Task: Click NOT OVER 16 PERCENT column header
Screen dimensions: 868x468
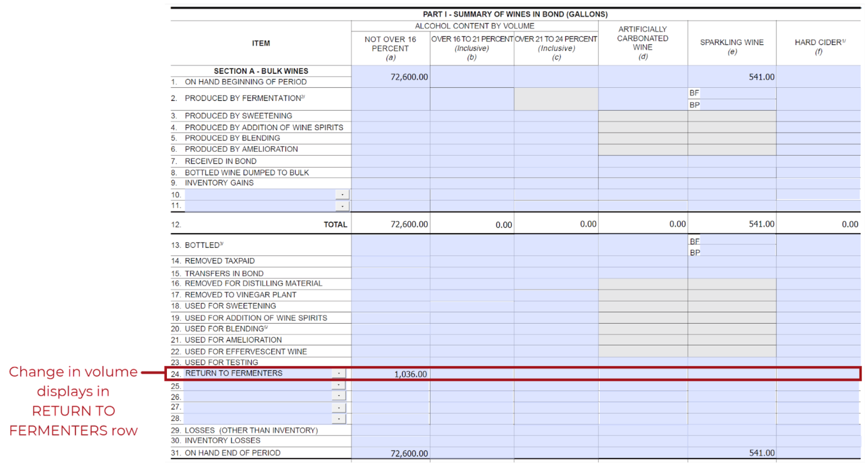Action: pyautogui.click(x=390, y=48)
